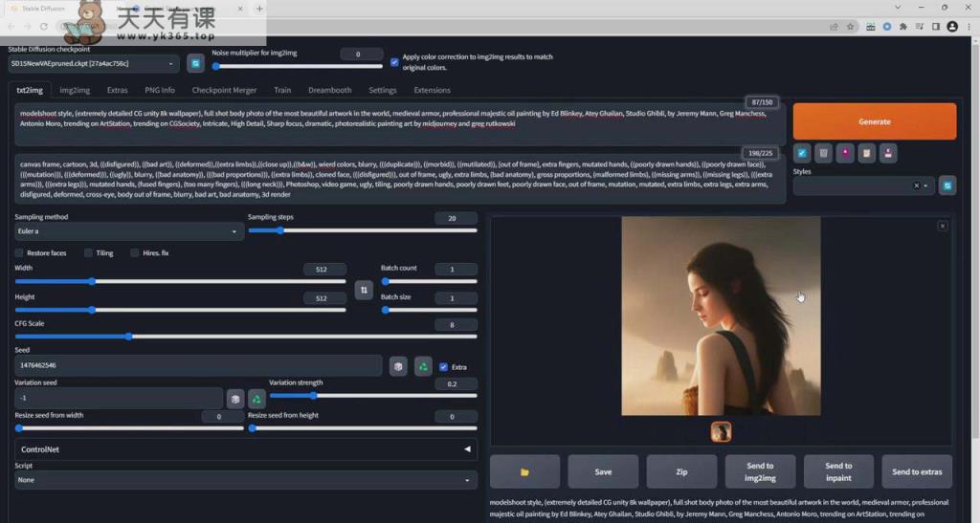This screenshot has height=523, width=980.
Task: Adjust the Sampling steps slider
Action: pyautogui.click(x=363, y=231)
